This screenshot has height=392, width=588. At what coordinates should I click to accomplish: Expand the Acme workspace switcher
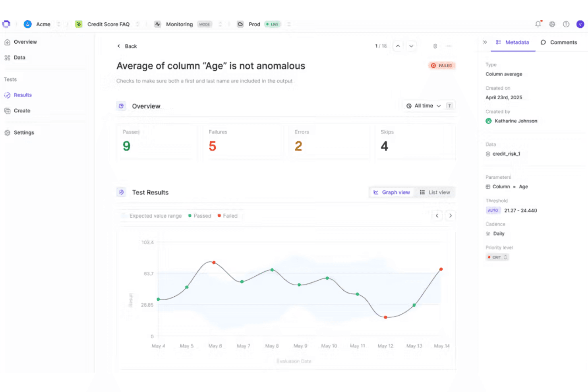point(59,24)
